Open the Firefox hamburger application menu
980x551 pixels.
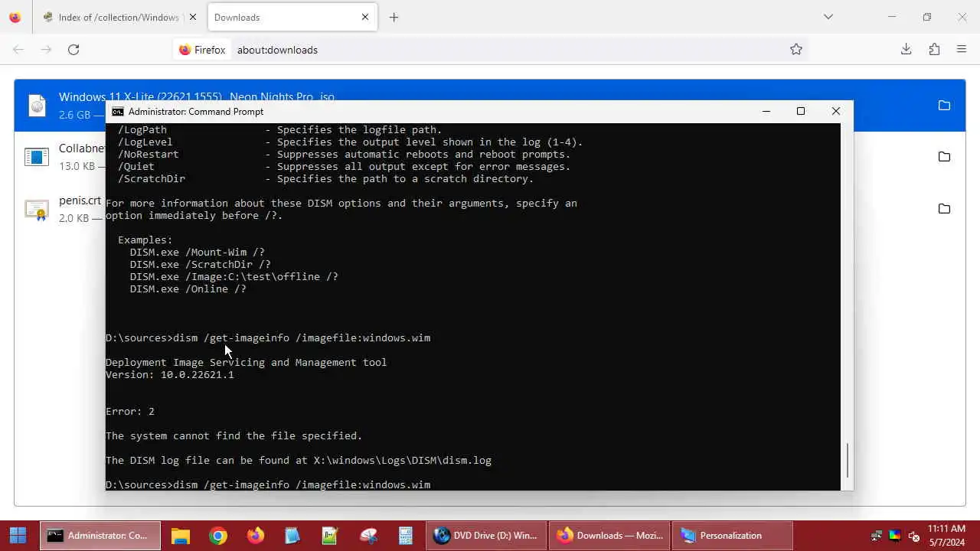(962, 50)
